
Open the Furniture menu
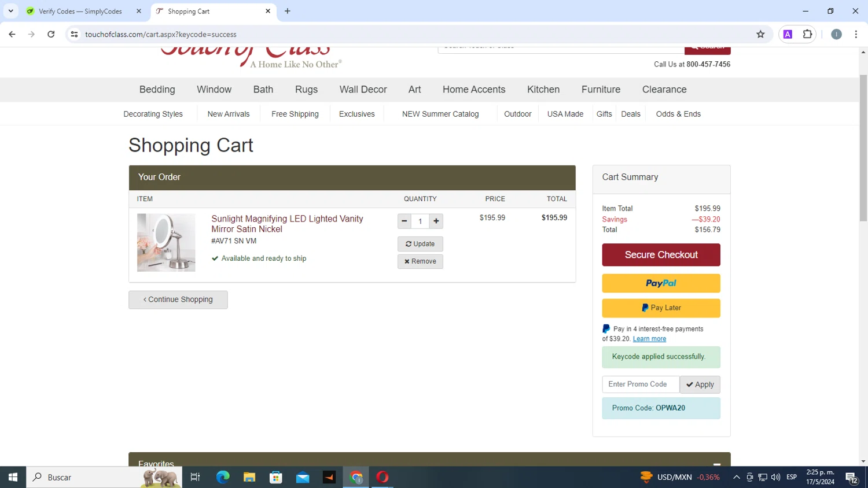[x=601, y=90]
